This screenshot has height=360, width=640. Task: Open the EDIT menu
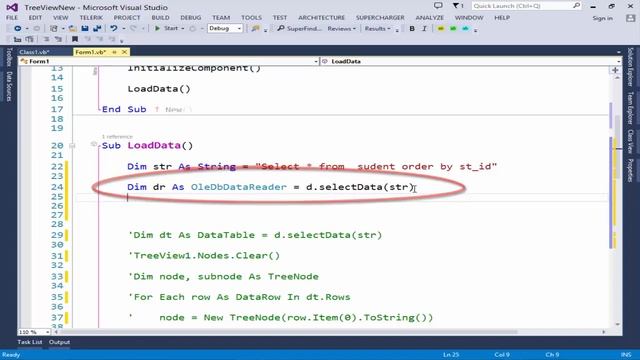tap(36, 18)
